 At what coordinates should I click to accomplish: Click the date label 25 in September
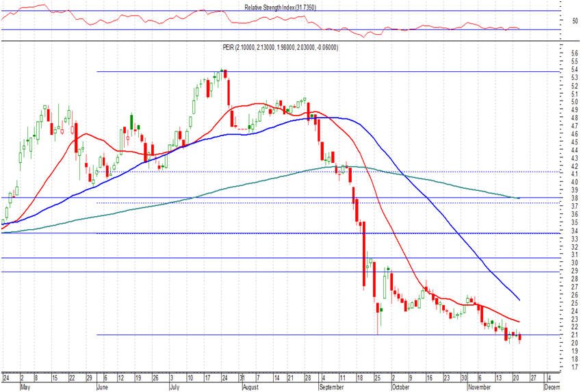coord(377,378)
